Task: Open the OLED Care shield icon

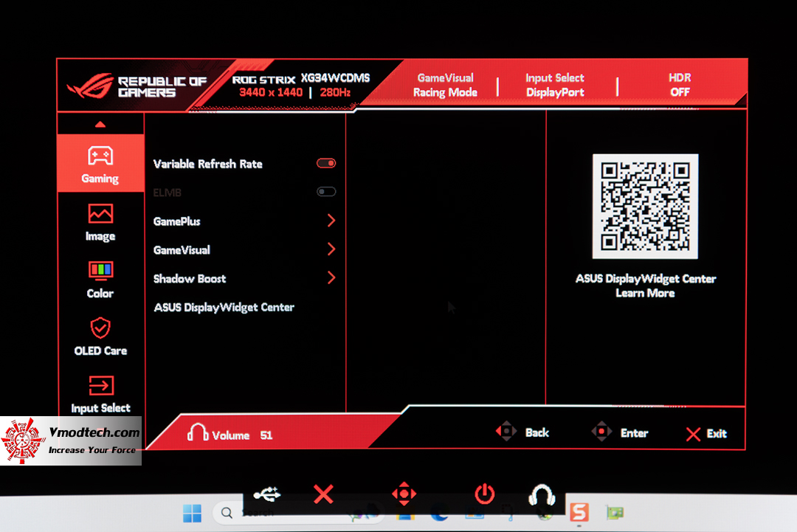Action: point(100,328)
